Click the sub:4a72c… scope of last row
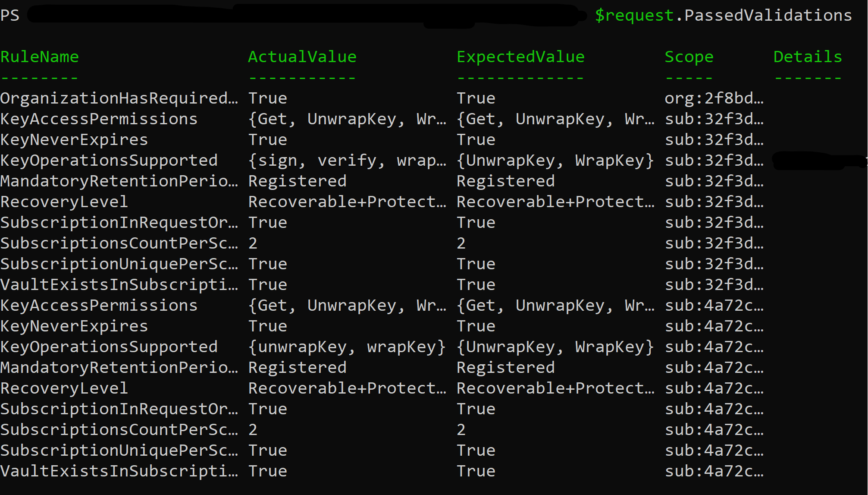 coord(714,471)
